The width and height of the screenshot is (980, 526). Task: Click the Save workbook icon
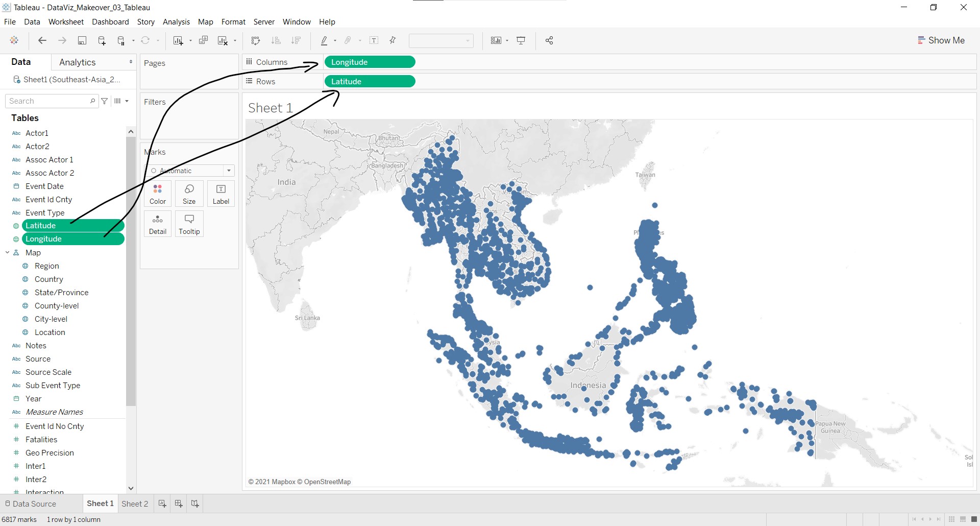(x=82, y=41)
